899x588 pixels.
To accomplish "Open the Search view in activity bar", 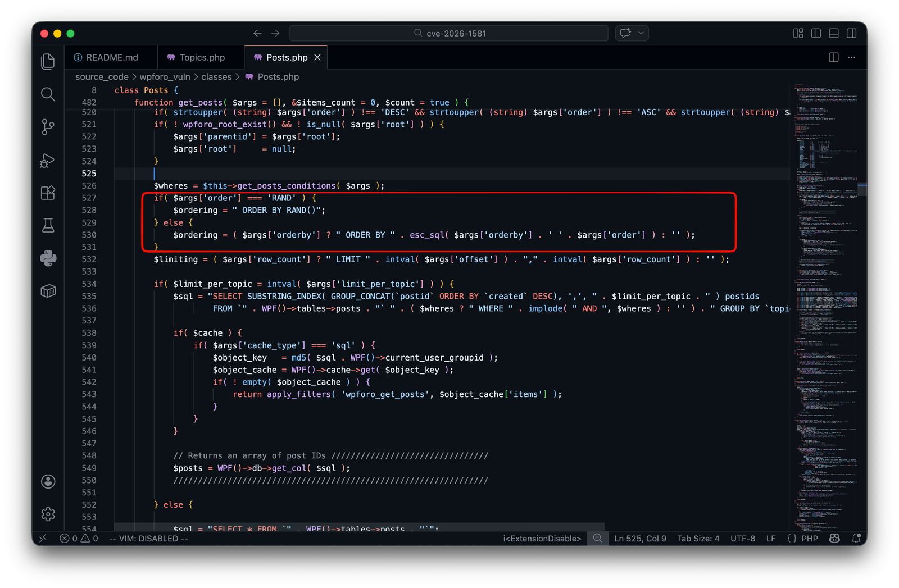I will click(x=48, y=94).
